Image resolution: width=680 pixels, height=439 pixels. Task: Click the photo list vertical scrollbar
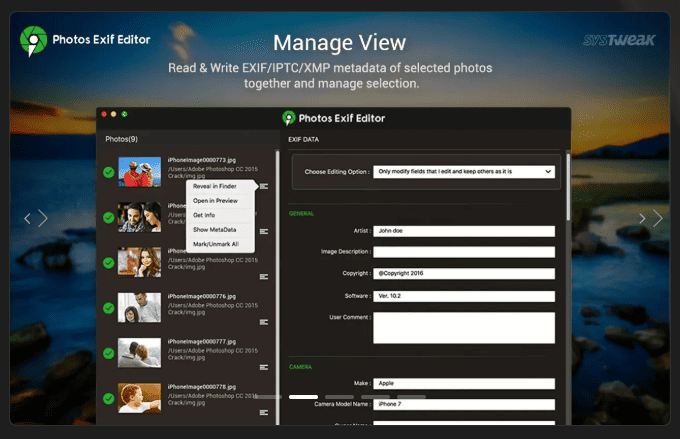tap(278, 286)
